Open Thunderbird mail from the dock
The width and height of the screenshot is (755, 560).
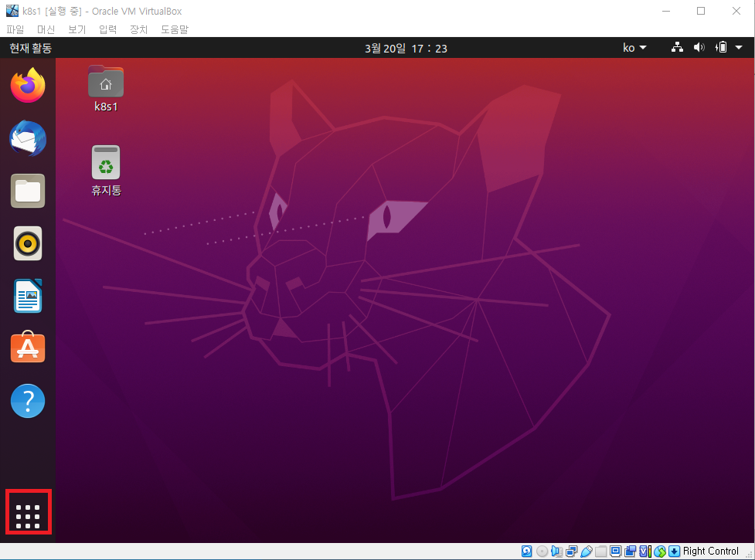(28, 138)
